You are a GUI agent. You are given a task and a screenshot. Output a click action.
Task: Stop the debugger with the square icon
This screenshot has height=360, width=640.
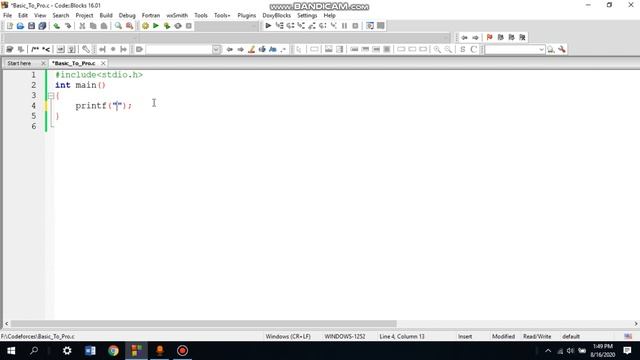[355, 26]
